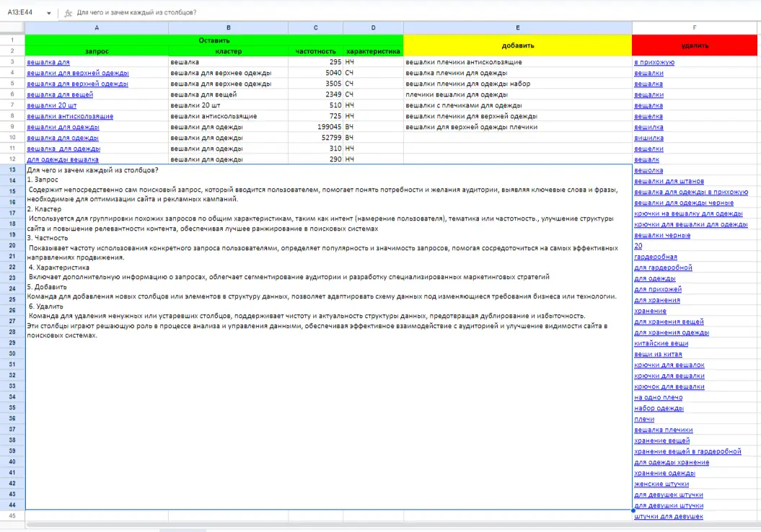This screenshot has width=761, height=532.
Task: Click the 'в прихожую' link
Action: pyautogui.click(x=654, y=62)
